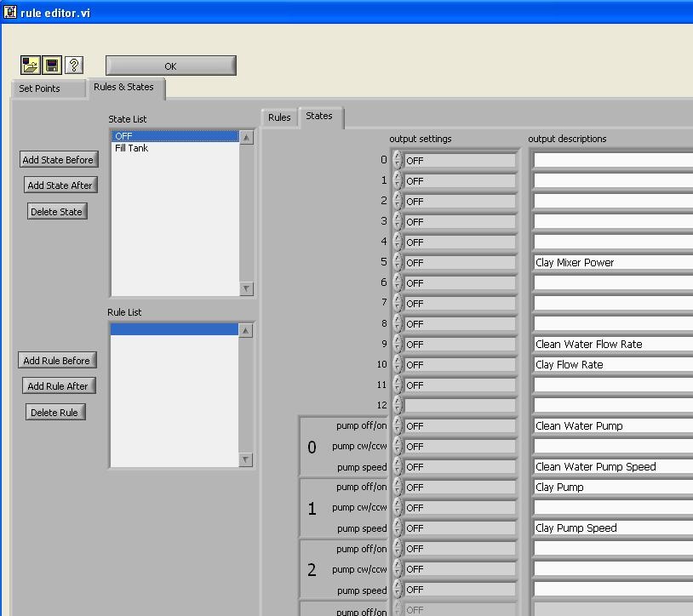Select Fill Tank in State List
This screenshot has height=616, width=693.
[175, 148]
